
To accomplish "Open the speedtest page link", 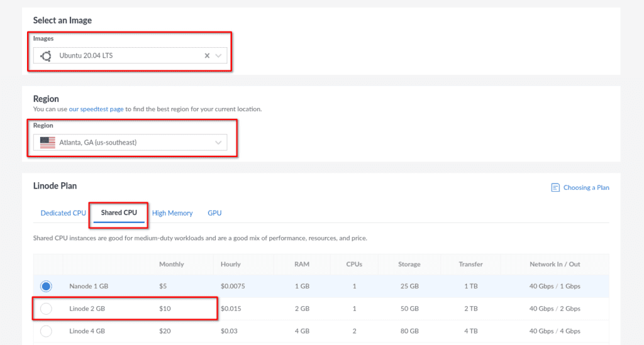I will pos(96,109).
